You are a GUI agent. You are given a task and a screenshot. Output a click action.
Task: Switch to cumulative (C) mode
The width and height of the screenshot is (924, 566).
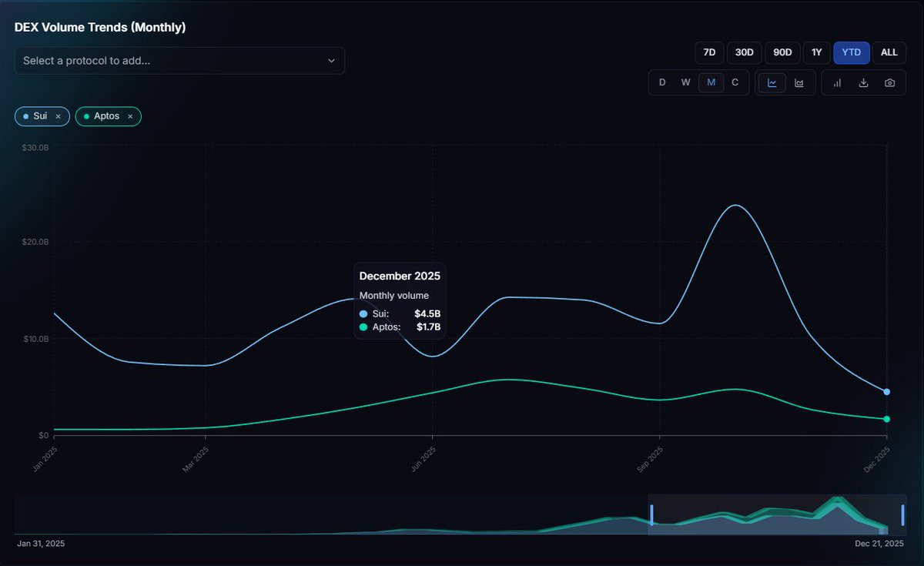click(x=735, y=83)
